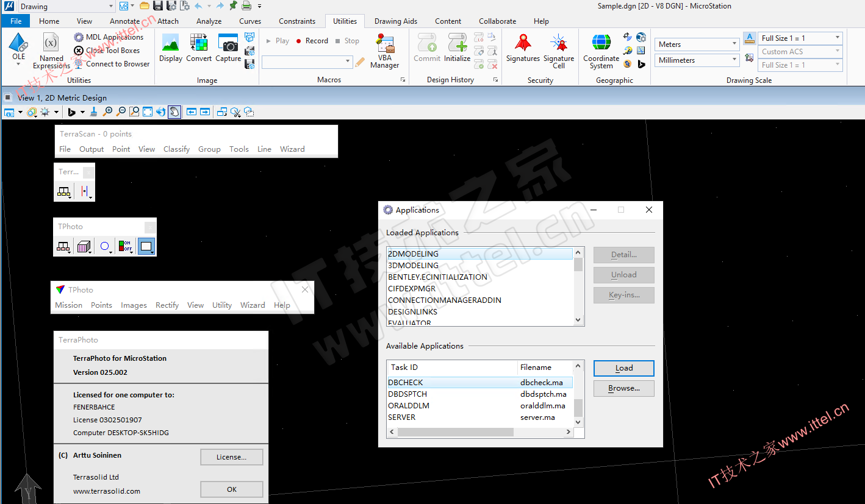
Task: Select 3DMODELING in Loaded Applications list
Action: pyautogui.click(x=480, y=266)
